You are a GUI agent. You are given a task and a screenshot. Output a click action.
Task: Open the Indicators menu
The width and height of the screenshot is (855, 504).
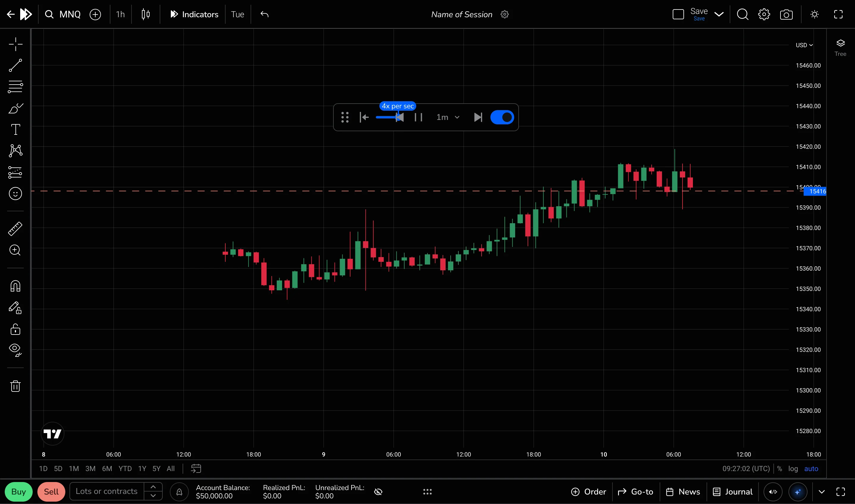[x=194, y=14]
